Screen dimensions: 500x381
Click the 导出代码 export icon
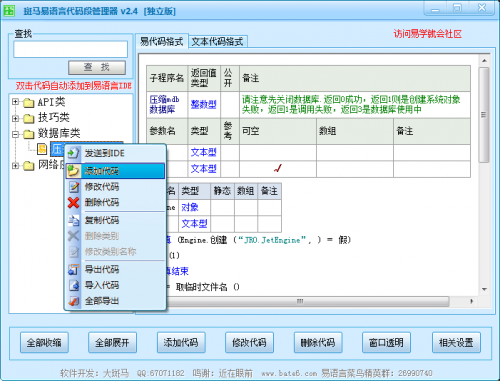(73, 269)
